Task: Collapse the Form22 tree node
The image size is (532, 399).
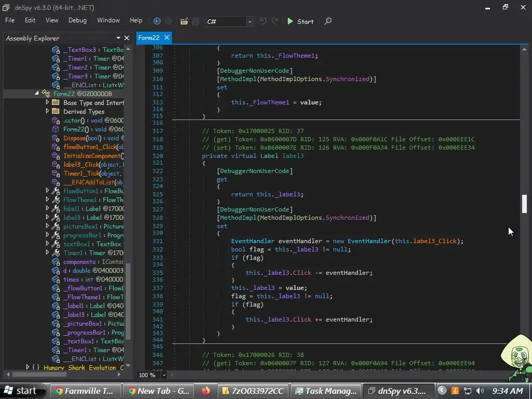Action: (x=37, y=94)
